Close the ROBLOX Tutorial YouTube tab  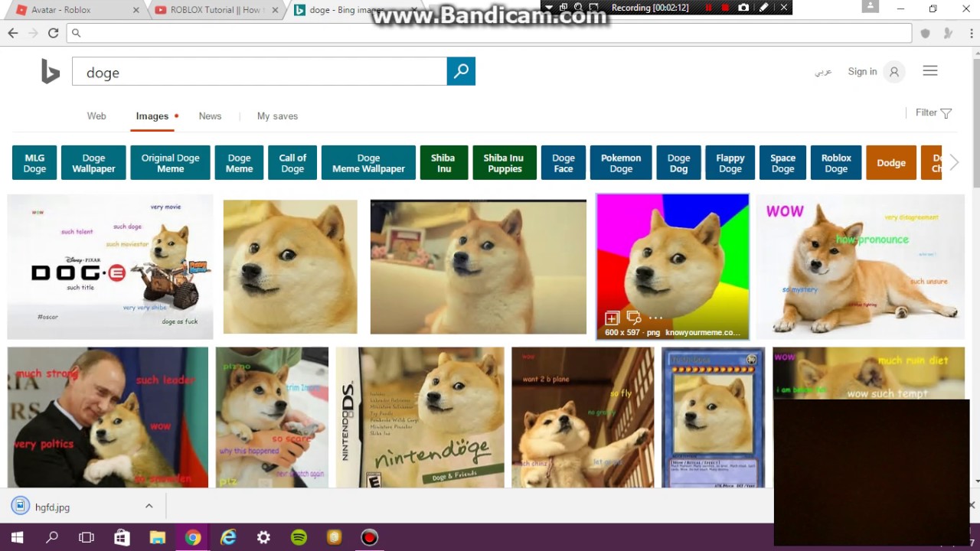(x=273, y=10)
